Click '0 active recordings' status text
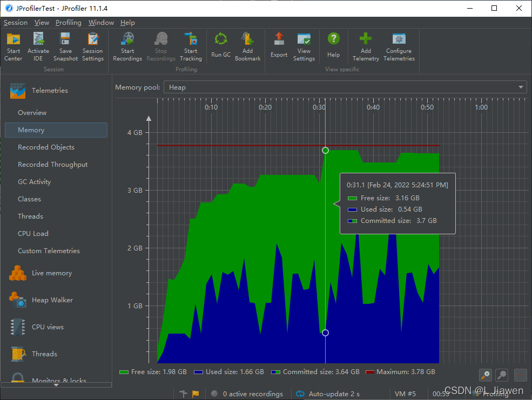The height and width of the screenshot is (400, 532). (253, 394)
